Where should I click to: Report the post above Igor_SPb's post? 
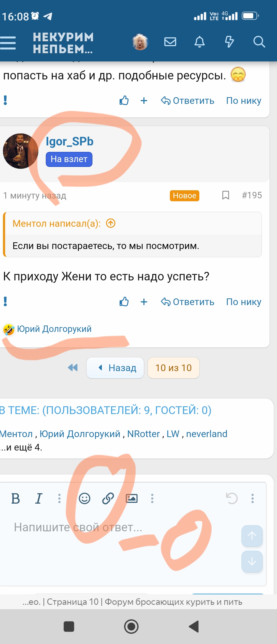click(5, 100)
